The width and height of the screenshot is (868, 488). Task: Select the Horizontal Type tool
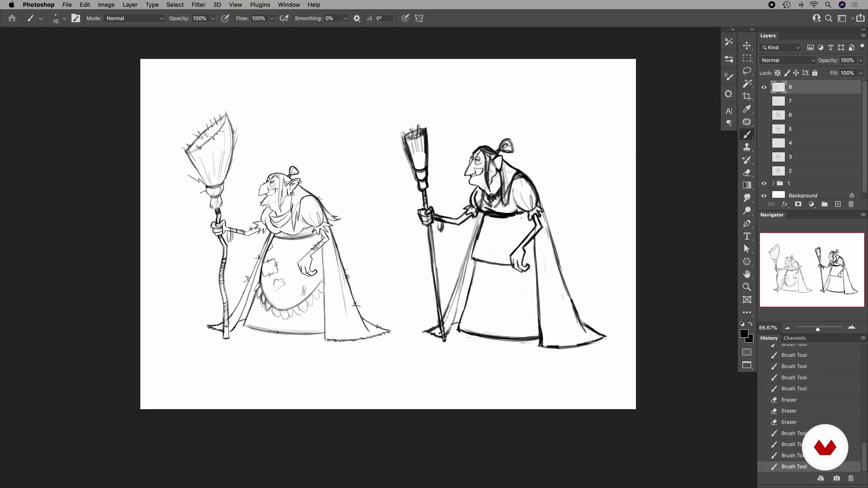pos(747,236)
